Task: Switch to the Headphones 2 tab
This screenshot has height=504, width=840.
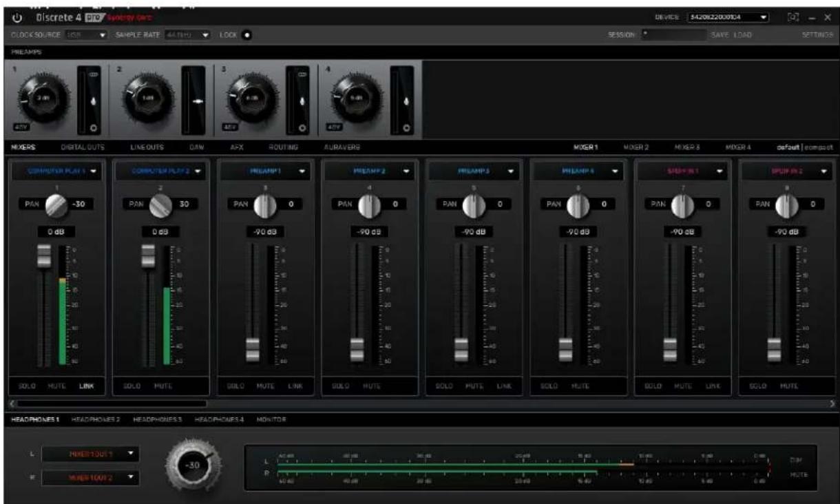Action: click(96, 420)
